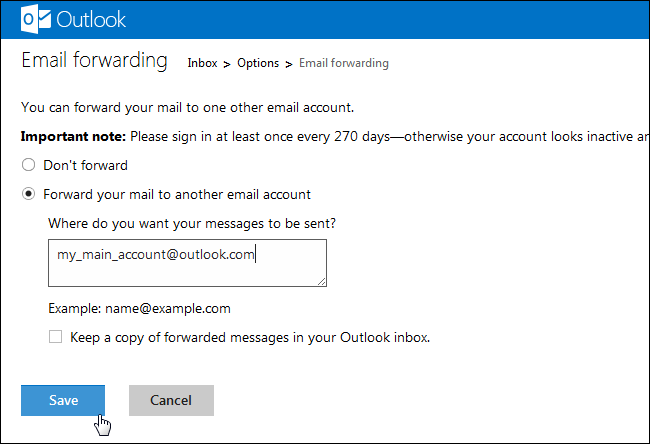Click the empty blue header bar area

point(400,20)
